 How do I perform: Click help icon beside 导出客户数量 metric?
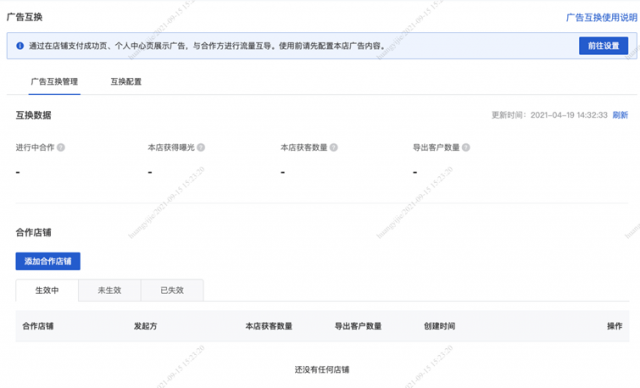tap(466, 147)
